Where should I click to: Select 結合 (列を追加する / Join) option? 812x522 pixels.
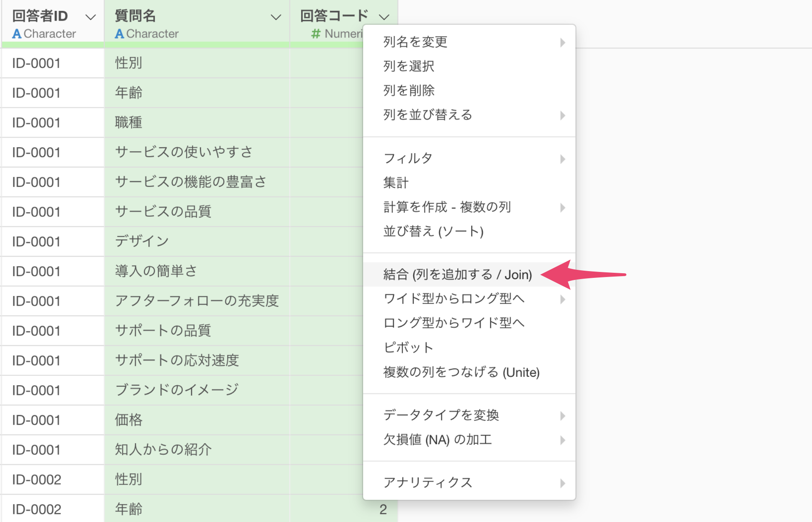[457, 274]
